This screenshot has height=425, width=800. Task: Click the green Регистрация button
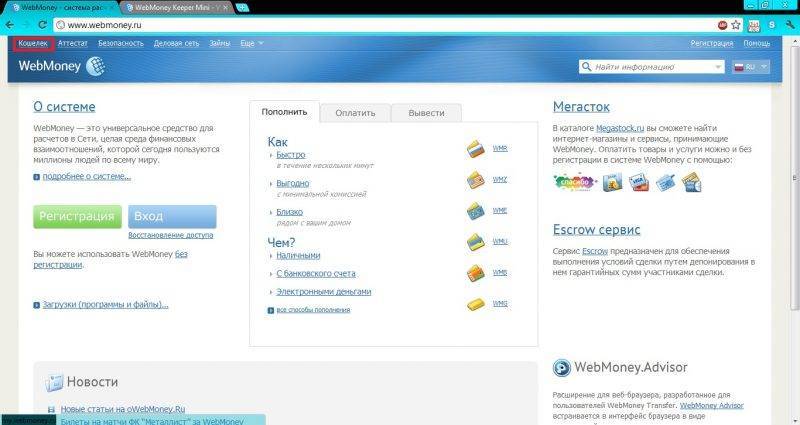77,217
